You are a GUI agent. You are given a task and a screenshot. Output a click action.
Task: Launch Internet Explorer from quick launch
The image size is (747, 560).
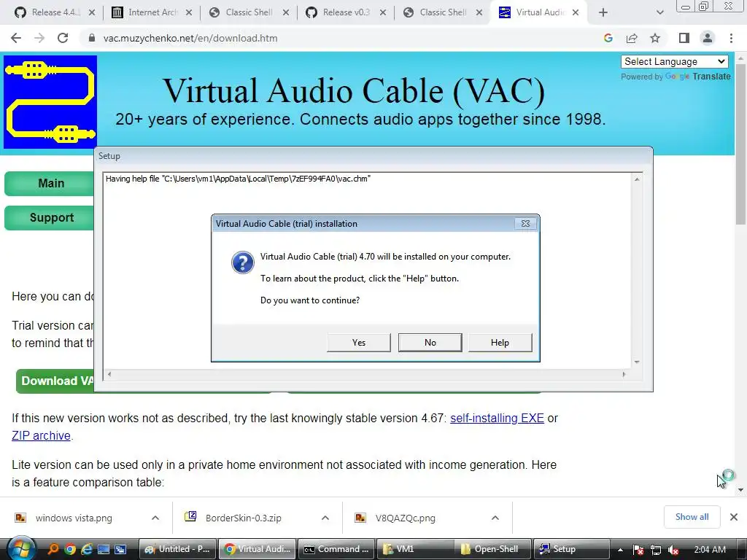click(87, 549)
